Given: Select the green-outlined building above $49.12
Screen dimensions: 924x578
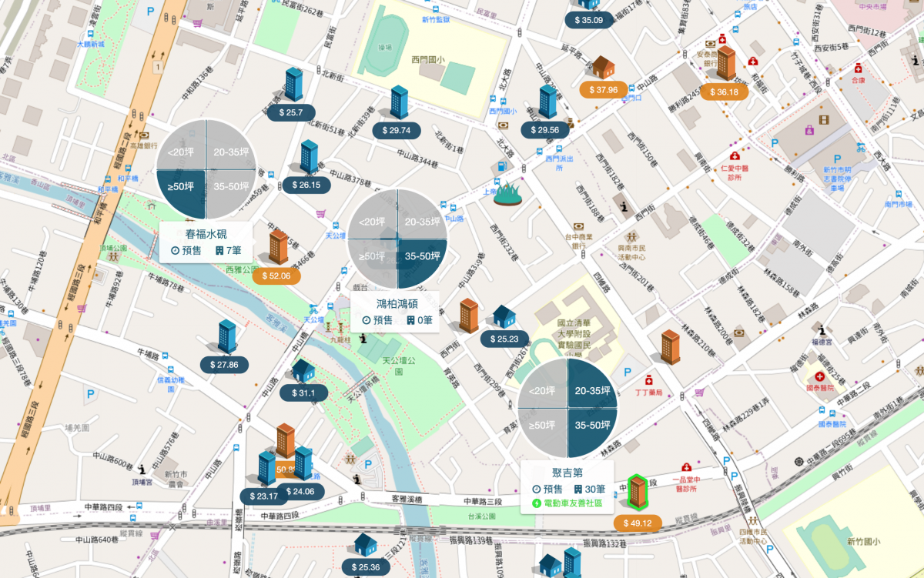Looking at the screenshot, I should (637, 493).
